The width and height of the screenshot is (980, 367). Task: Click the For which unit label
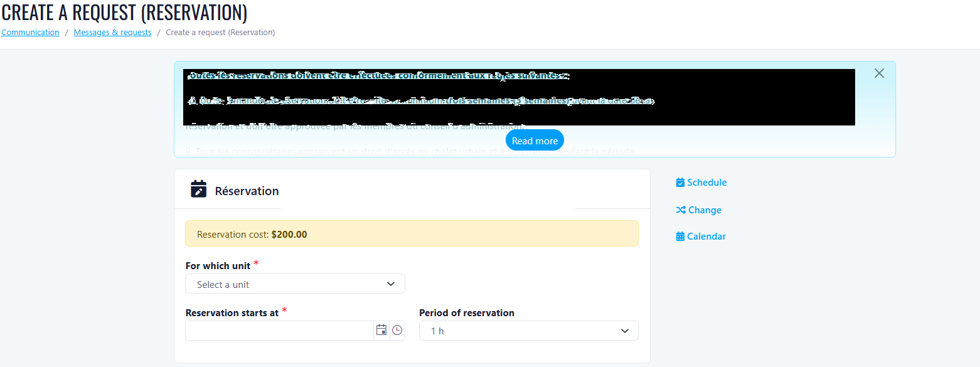(218, 265)
